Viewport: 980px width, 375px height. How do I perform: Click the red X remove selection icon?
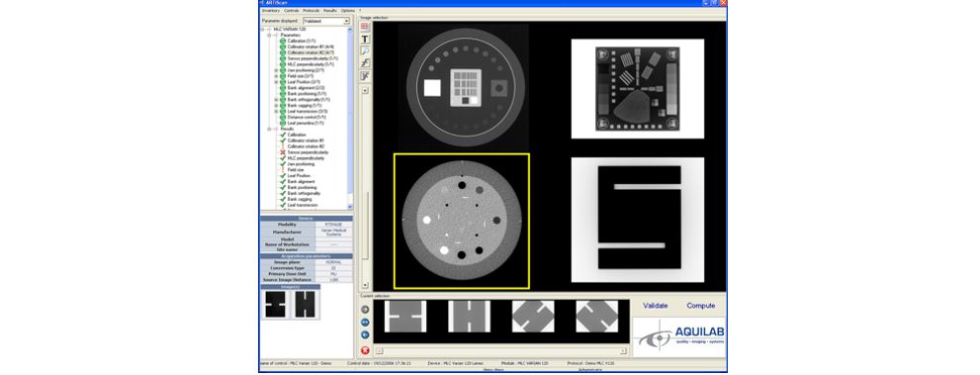[365, 350]
